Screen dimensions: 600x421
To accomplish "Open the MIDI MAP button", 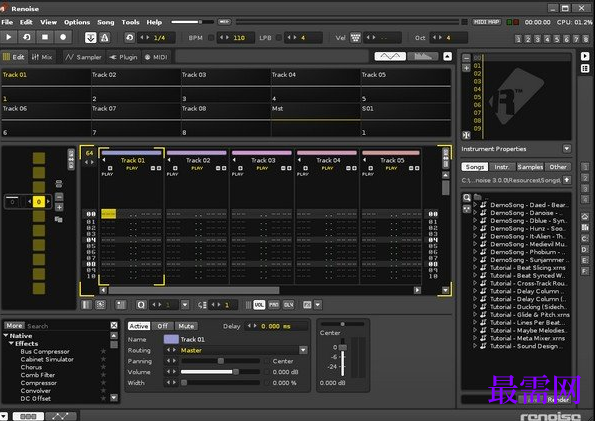I will (486, 22).
